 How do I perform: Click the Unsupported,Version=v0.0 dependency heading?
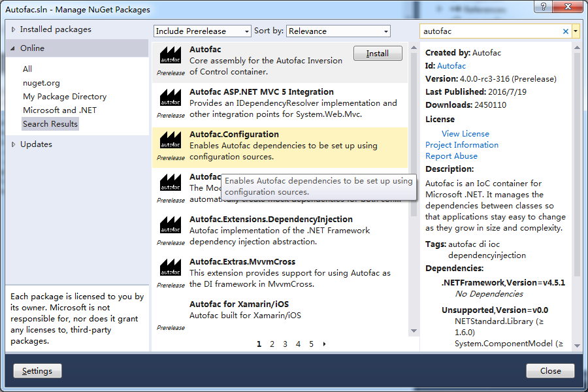tap(495, 310)
